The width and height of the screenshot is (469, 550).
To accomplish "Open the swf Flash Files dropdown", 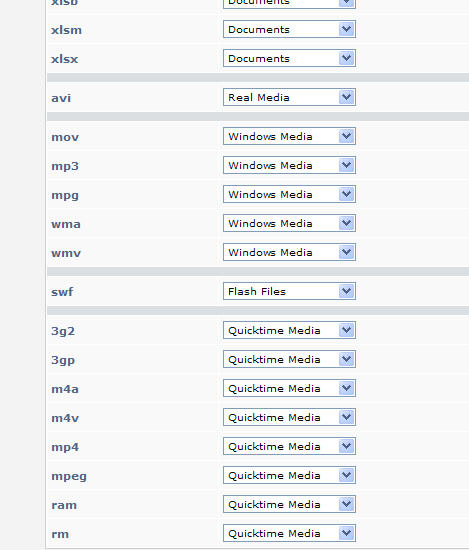I will (289, 291).
